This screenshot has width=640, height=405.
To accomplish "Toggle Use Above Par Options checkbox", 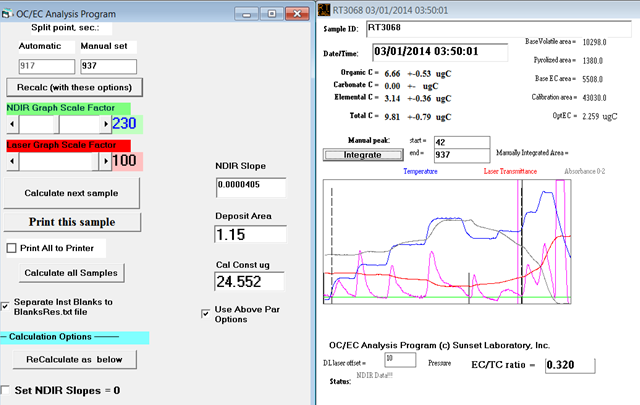I will pyautogui.click(x=206, y=314).
